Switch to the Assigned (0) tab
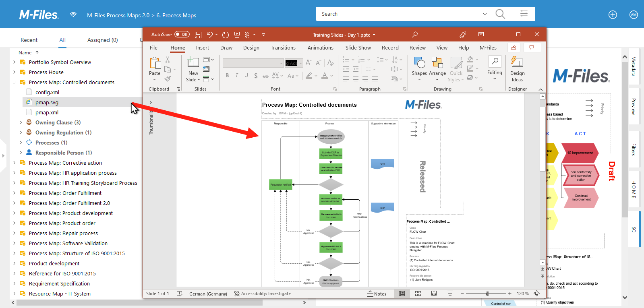644x308 pixels. [x=102, y=40]
